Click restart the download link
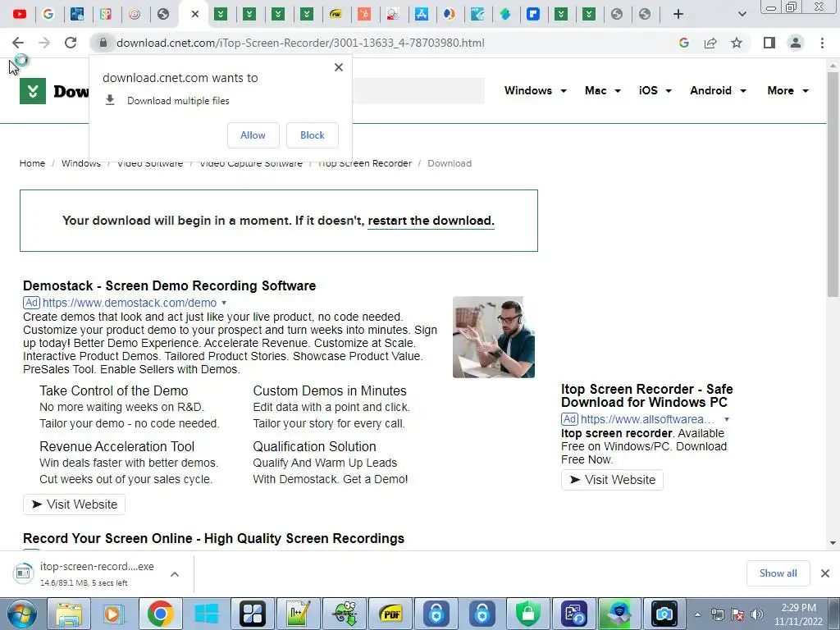Viewport: 840px width, 630px height. (x=431, y=221)
